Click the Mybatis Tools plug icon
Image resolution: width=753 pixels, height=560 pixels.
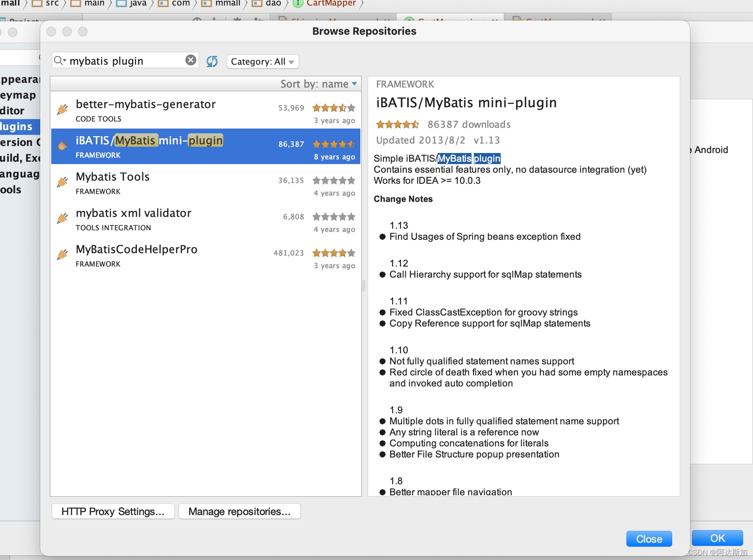(62, 182)
